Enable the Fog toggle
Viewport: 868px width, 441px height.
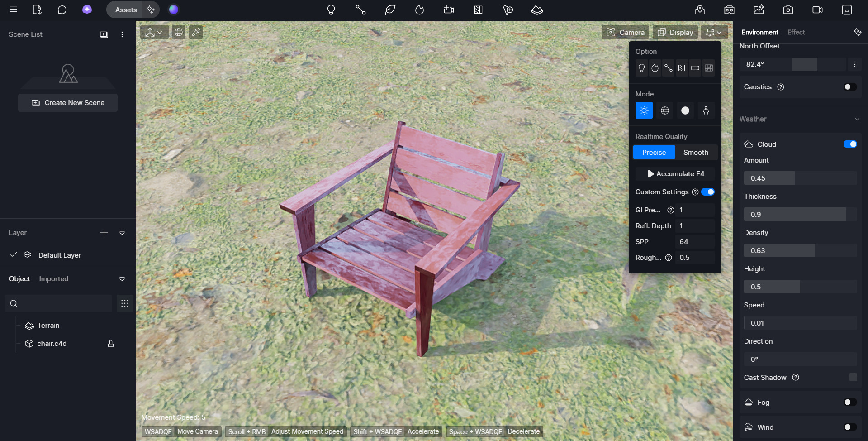click(x=850, y=402)
